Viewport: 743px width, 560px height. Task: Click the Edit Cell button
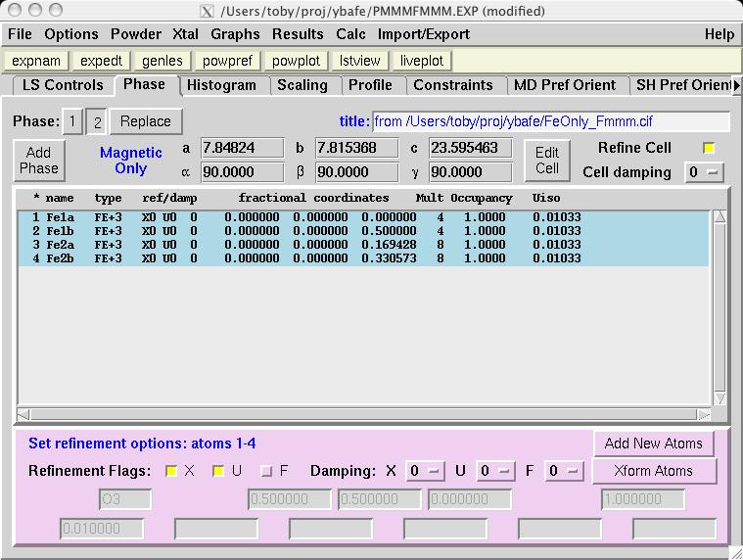point(547,161)
